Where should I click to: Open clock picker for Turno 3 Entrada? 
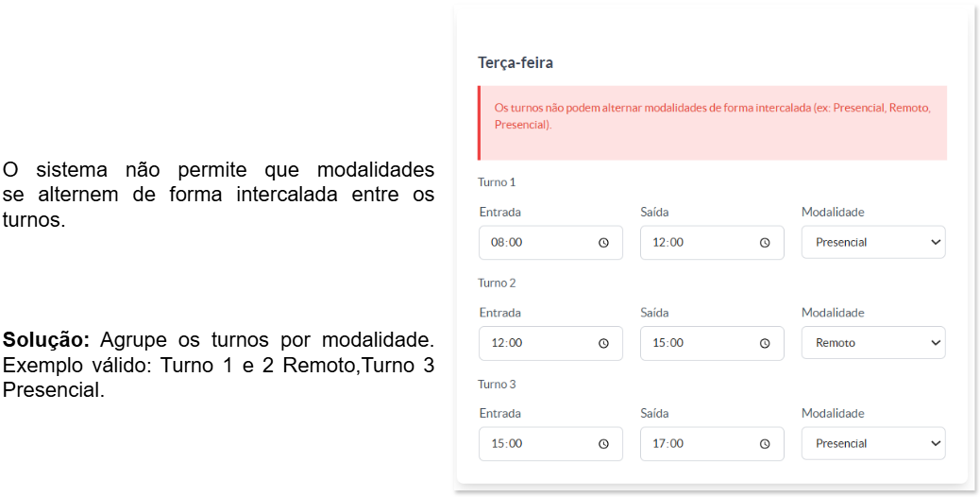tap(603, 444)
